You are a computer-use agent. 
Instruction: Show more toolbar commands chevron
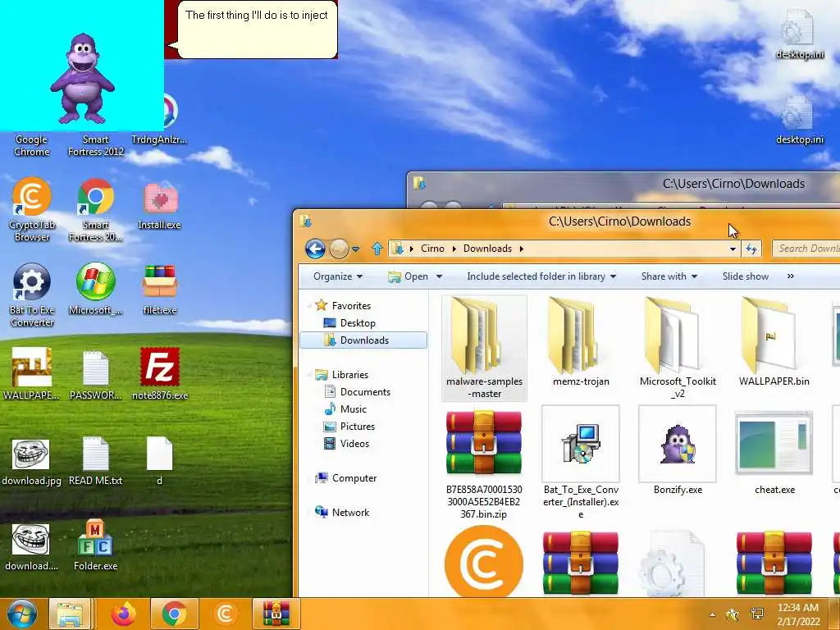click(x=791, y=276)
